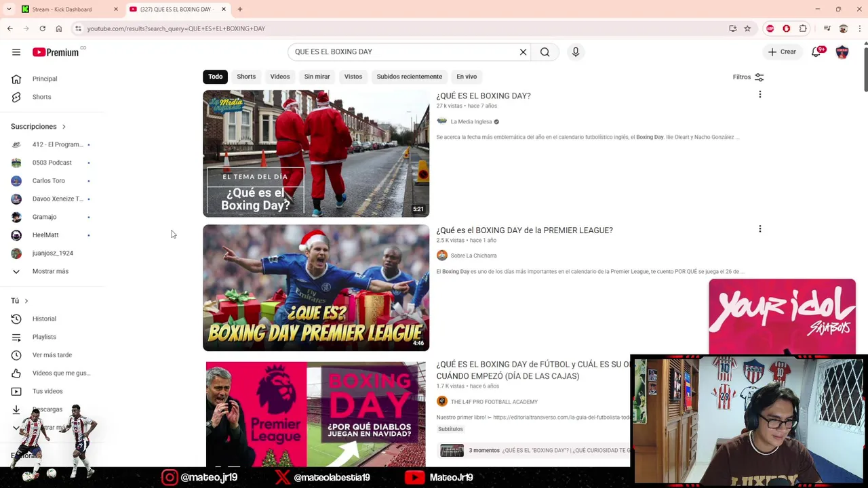Click the Playlists icon in sidebar
Image resolution: width=868 pixels, height=488 pixels.
click(16, 337)
